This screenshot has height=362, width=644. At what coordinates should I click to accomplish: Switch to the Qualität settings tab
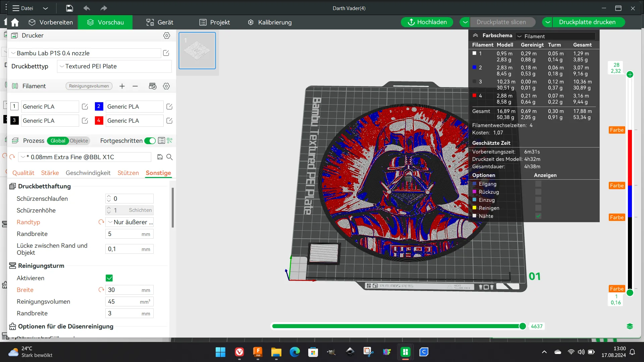pyautogui.click(x=23, y=173)
